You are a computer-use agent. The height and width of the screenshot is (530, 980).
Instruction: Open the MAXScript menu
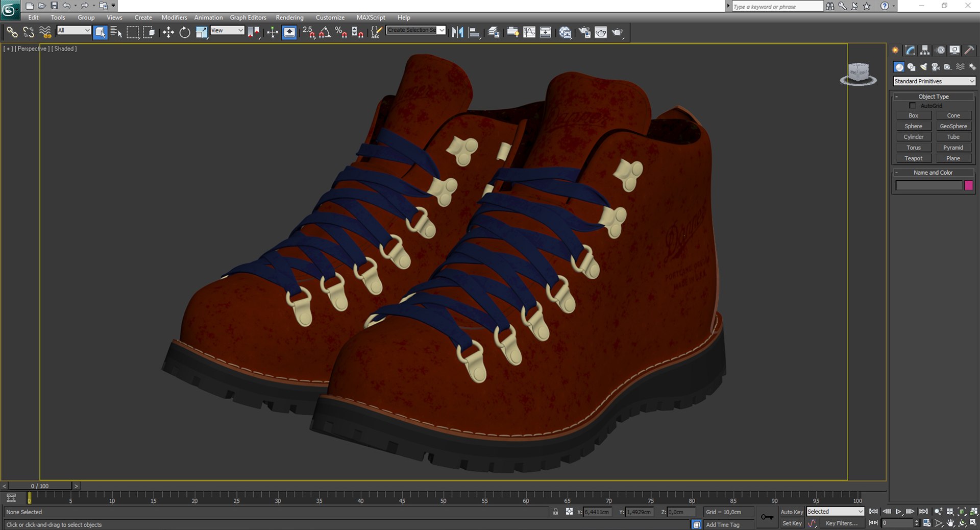(371, 17)
